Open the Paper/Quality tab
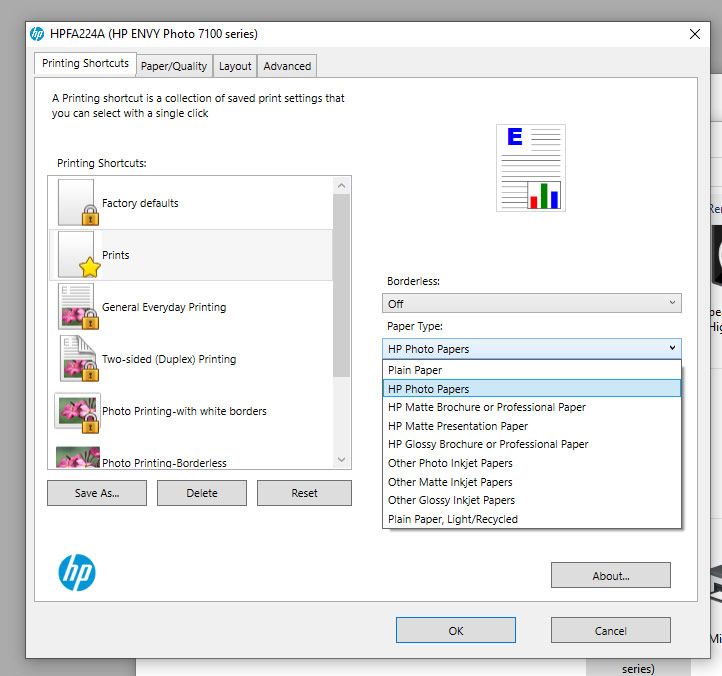 174,66
